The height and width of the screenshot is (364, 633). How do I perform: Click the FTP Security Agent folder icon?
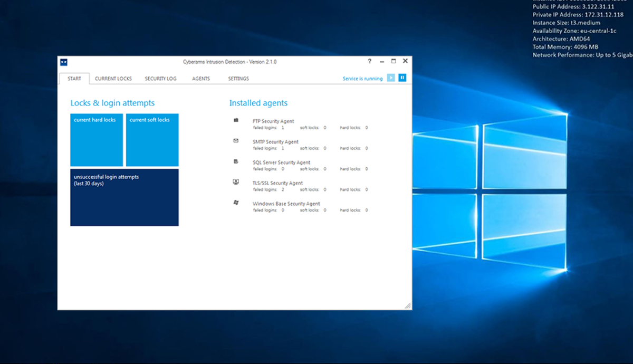(x=236, y=120)
